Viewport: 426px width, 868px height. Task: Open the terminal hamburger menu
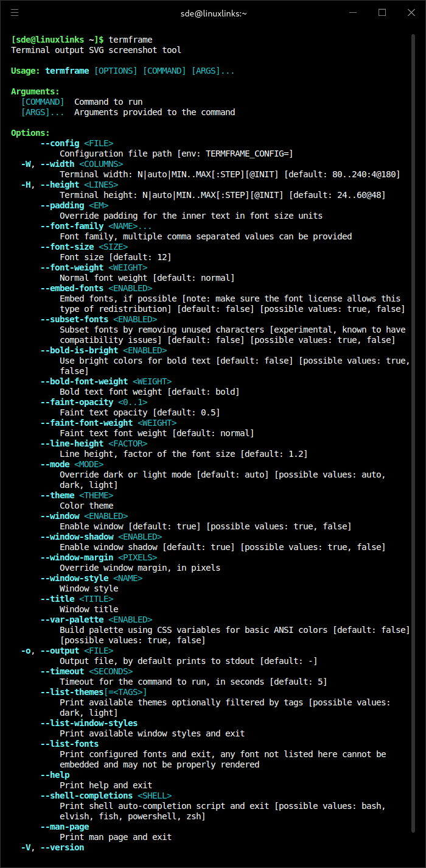(15, 12)
